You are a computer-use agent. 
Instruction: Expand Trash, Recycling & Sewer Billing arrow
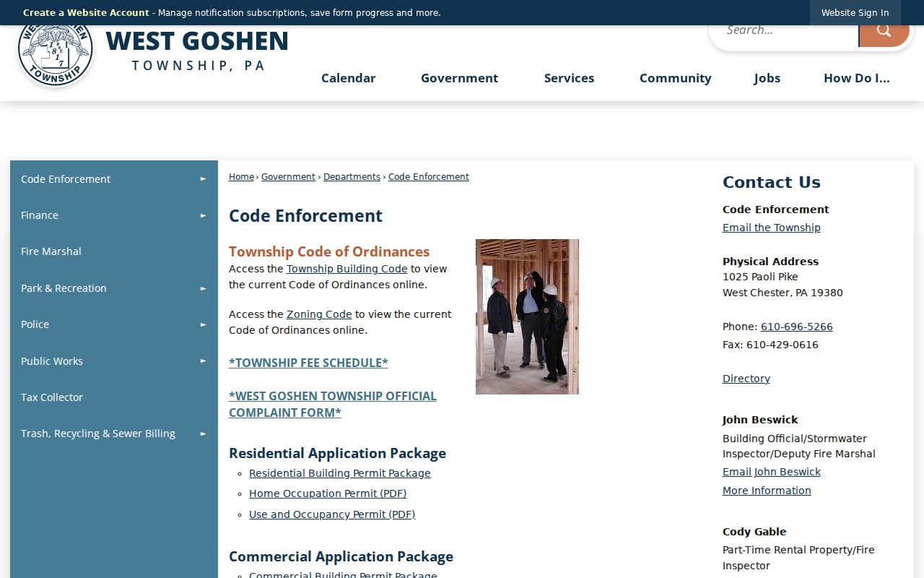click(204, 433)
